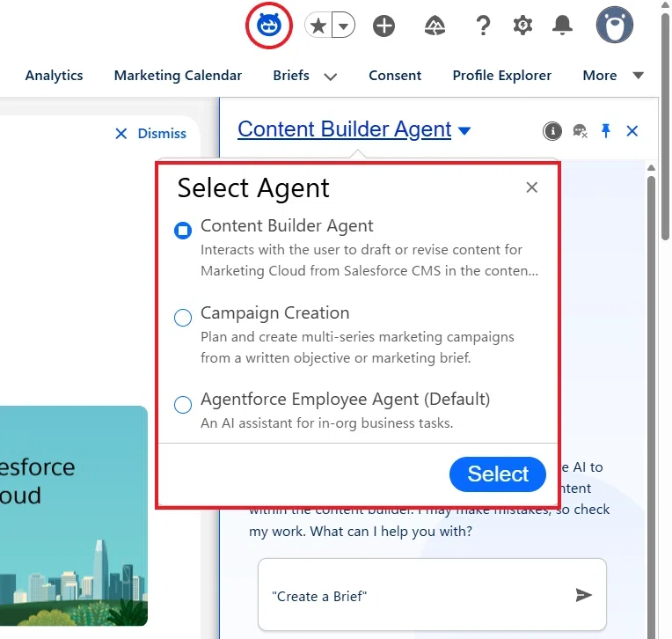This screenshot has height=639, width=672.
Task: Switch to the Consent tab
Action: point(395,76)
